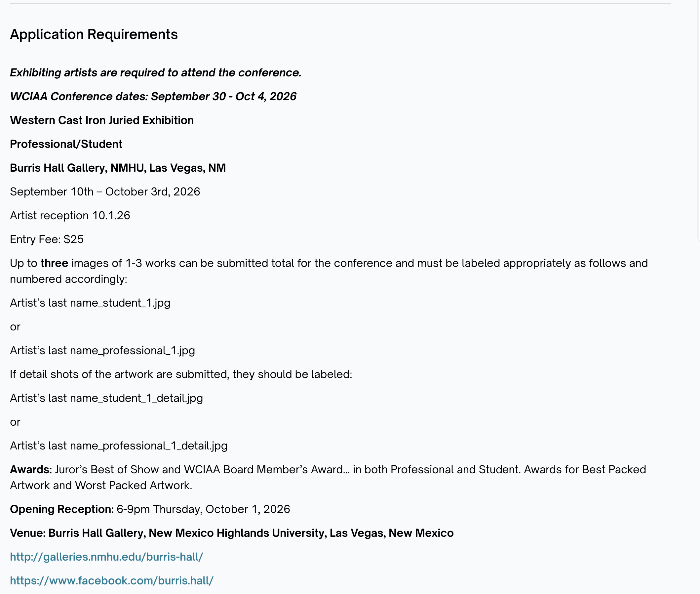Click the 'Exhibiting artists are required' italic line
Screen dimensions: 700x594
click(x=155, y=73)
